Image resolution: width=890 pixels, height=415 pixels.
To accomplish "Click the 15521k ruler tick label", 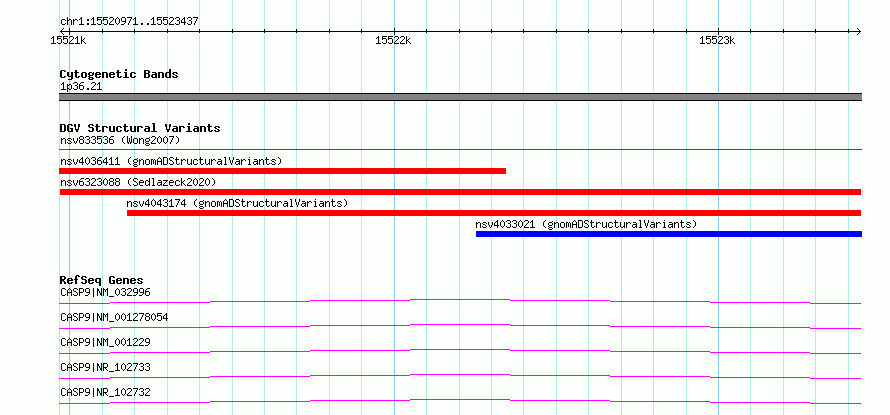I will click(x=69, y=40).
